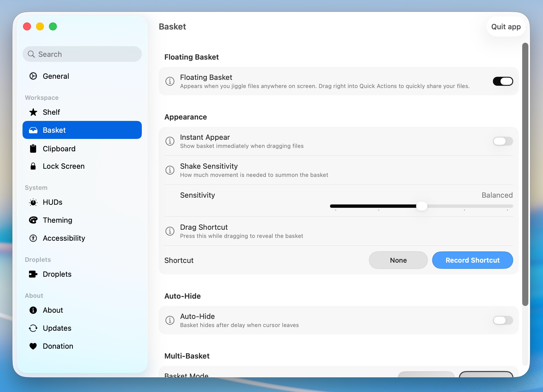This screenshot has height=392, width=543.
Task: Click the Sensitivity slider knob
Action: (x=421, y=206)
